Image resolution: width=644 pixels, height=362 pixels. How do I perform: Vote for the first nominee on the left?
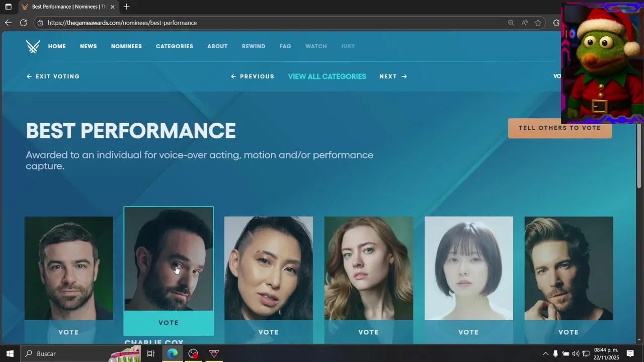[68, 332]
